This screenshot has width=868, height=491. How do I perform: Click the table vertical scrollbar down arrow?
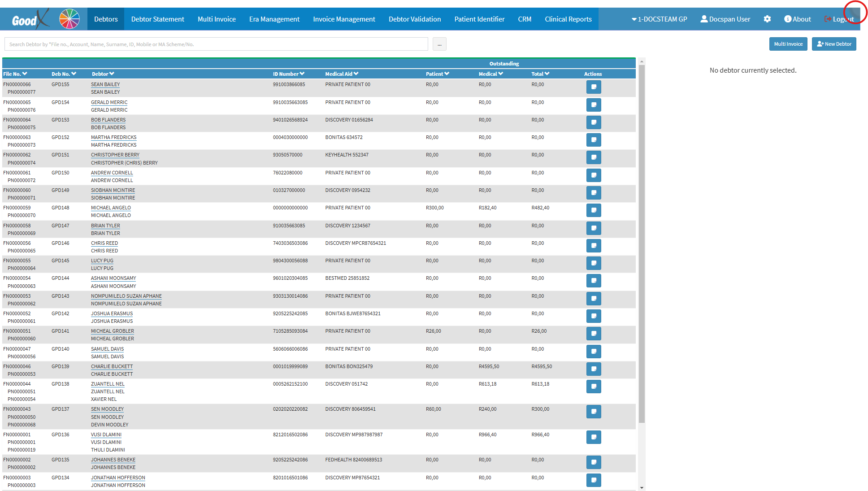click(642, 488)
